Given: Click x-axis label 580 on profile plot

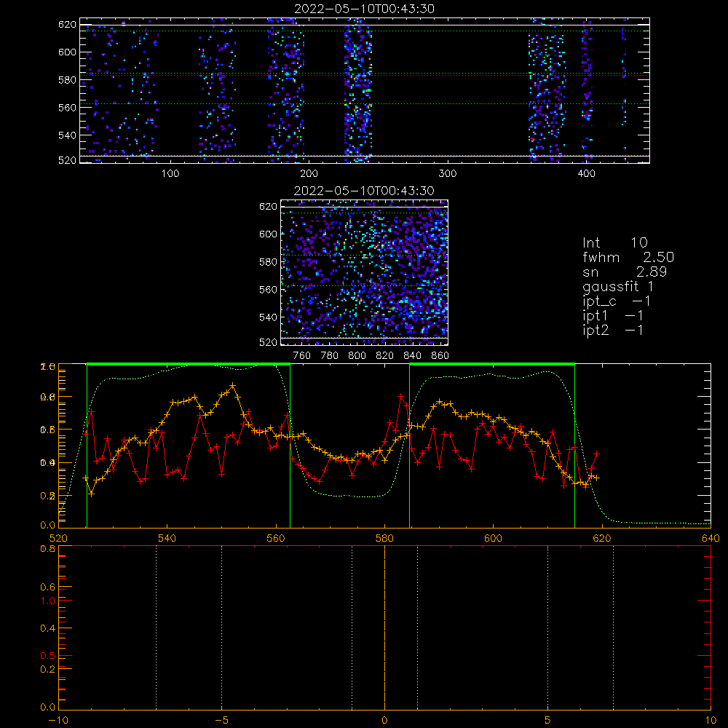Looking at the screenshot, I should tap(384, 539).
